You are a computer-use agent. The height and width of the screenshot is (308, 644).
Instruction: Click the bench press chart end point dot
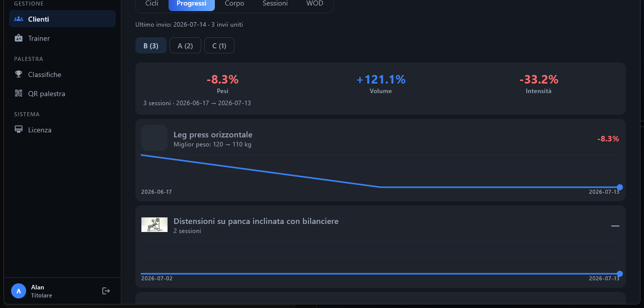tap(620, 274)
